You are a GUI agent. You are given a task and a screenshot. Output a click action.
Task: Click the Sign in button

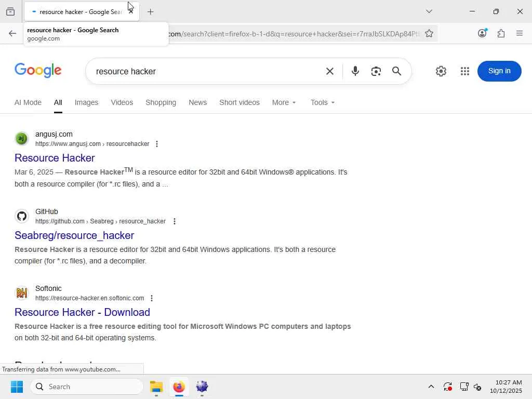[499, 71]
